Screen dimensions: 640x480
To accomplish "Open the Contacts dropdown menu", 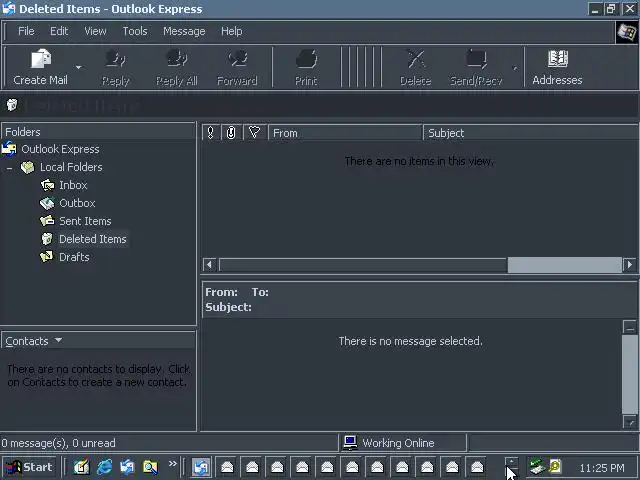I will point(33,341).
